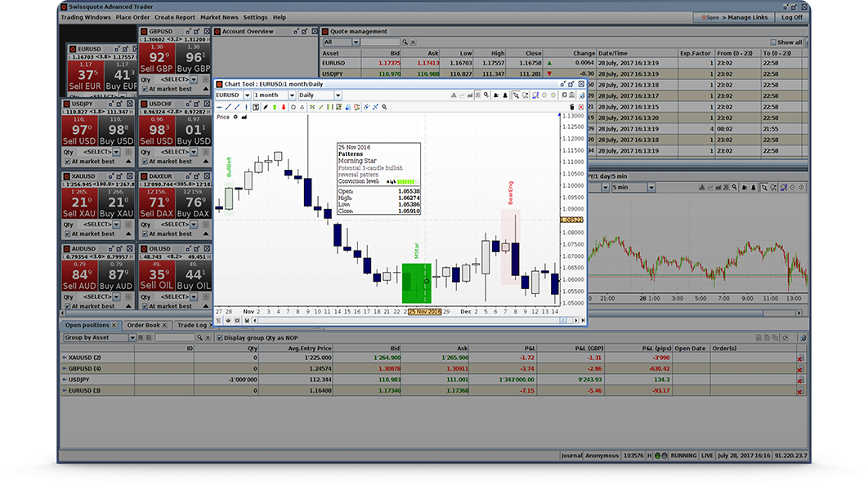Add a green up arrow marker
This screenshot has width=868, height=485.
coord(275,107)
